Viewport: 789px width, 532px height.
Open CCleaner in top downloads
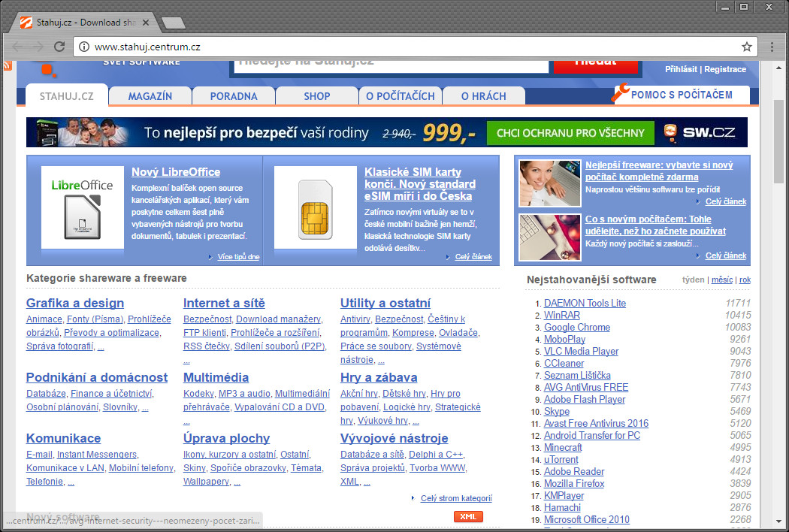point(564,364)
